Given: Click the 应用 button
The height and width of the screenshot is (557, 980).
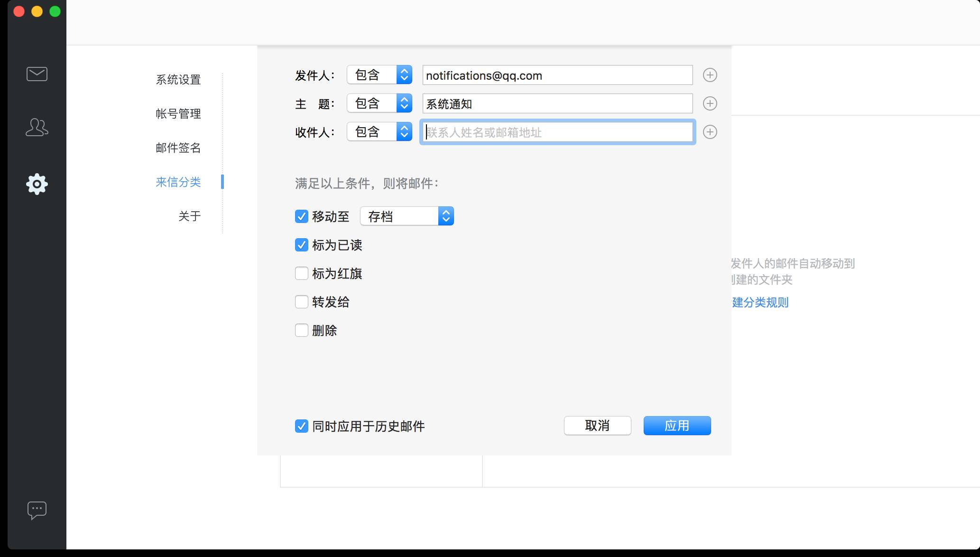Looking at the screenshot, I should [677, 426].
